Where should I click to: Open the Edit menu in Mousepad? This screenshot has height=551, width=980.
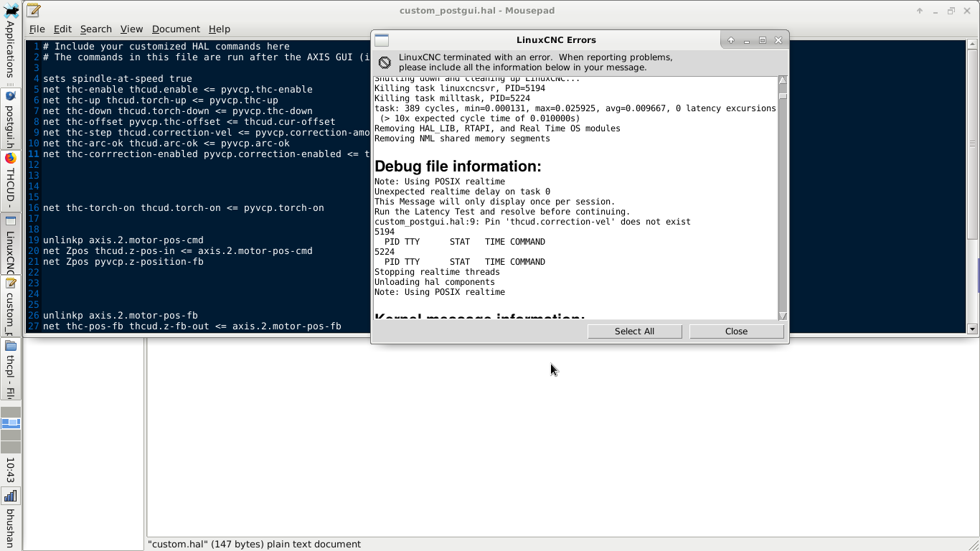click(62, 29)
